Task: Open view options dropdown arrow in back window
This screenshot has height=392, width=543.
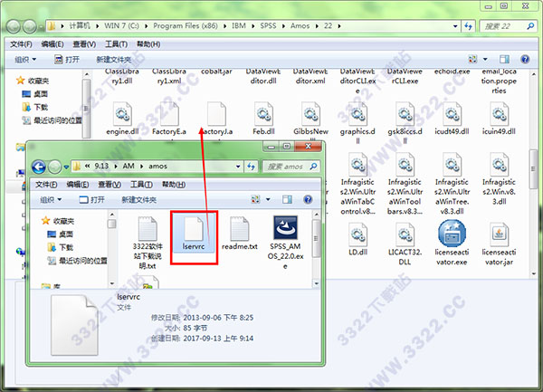Action: tap(485, 59)
